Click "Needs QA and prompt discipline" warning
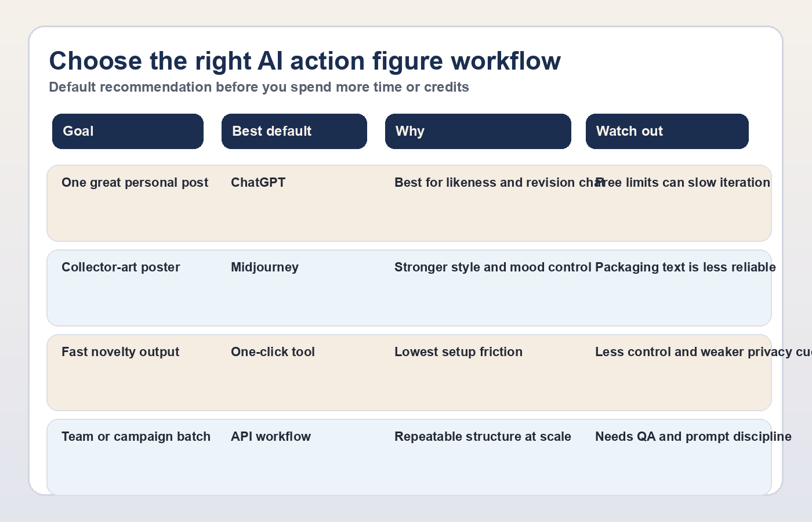 pyautogui.click(x=693, y=437)
